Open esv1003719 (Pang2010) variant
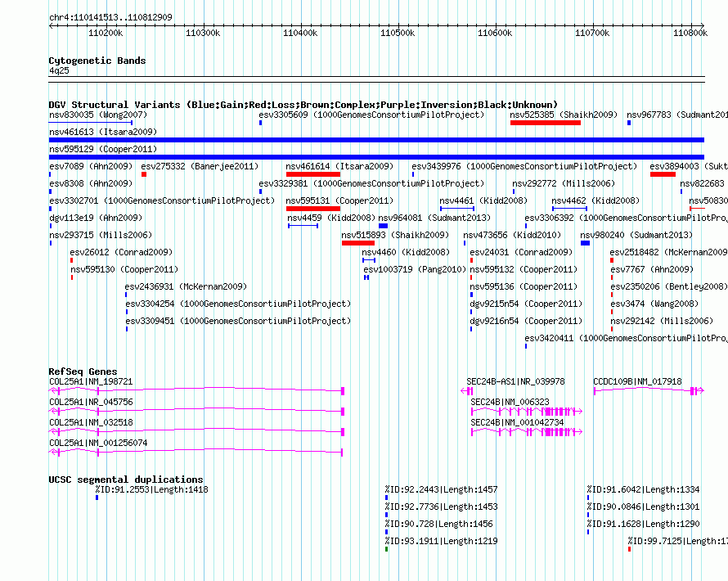Image resolution: width=728 pixels, height=581 pixels. 415,269
